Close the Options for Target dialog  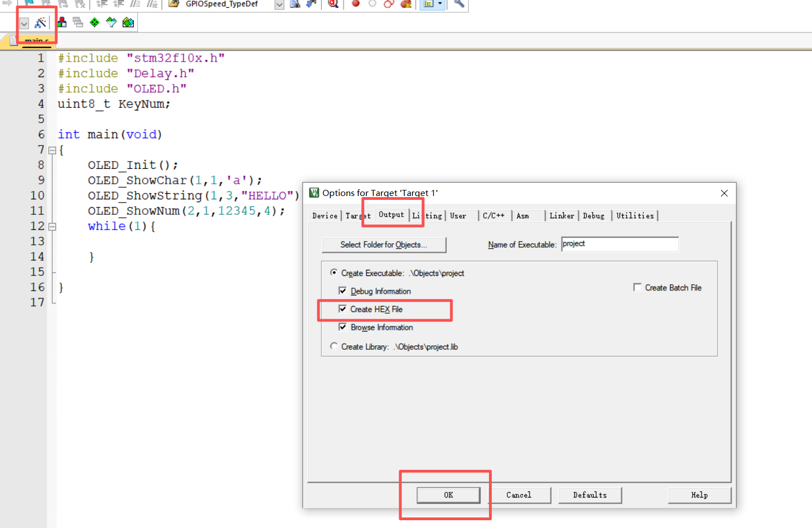point(724,193)
